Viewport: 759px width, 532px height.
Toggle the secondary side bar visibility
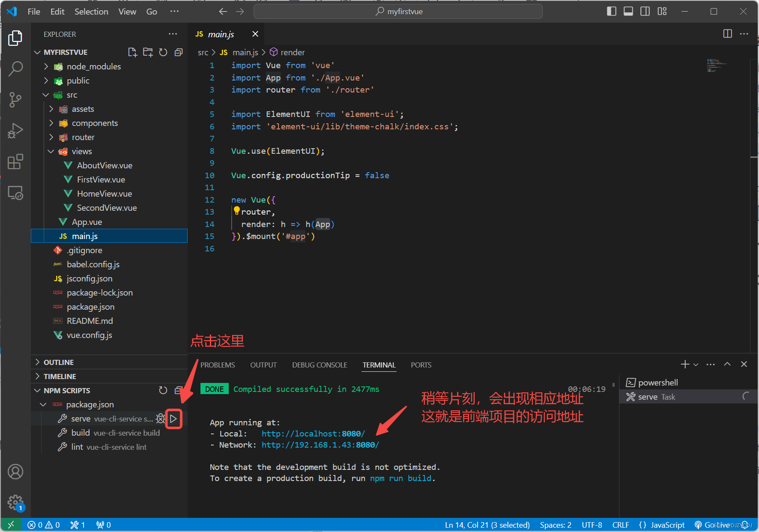pos(645,12)
